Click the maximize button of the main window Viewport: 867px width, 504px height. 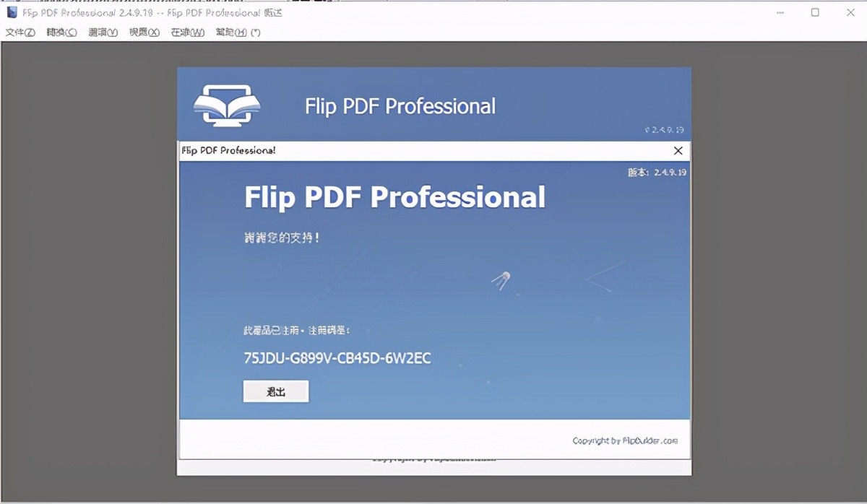pos(815,12)
